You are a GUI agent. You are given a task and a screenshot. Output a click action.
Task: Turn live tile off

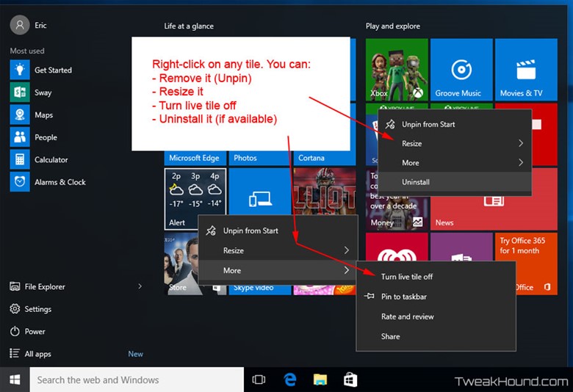(x=406, y=277)
